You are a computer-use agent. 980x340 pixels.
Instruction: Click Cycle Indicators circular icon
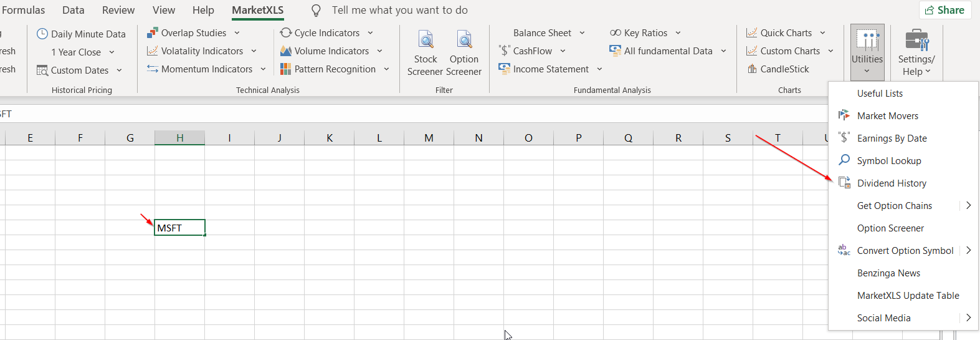coord(286,32)
